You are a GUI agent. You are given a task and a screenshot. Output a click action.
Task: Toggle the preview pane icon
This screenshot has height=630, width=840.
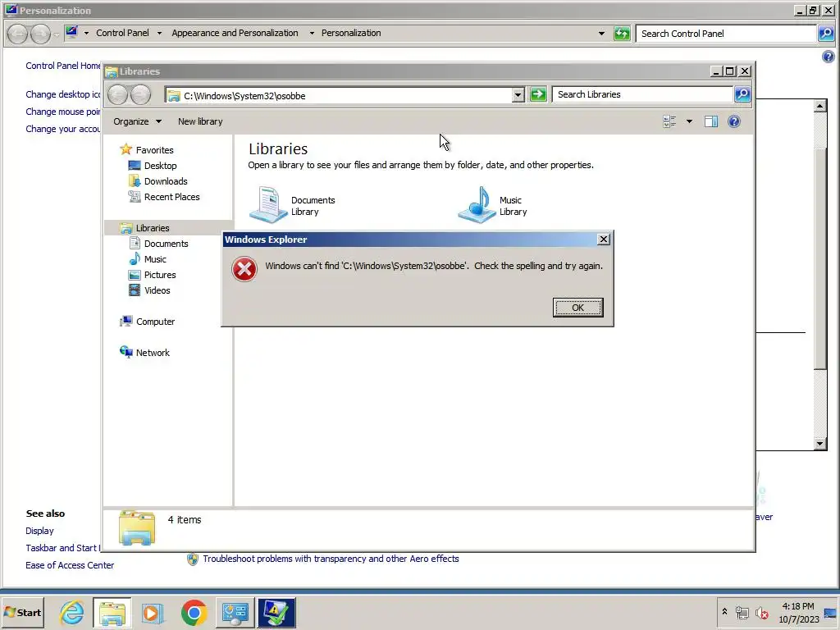pos(711,121)
